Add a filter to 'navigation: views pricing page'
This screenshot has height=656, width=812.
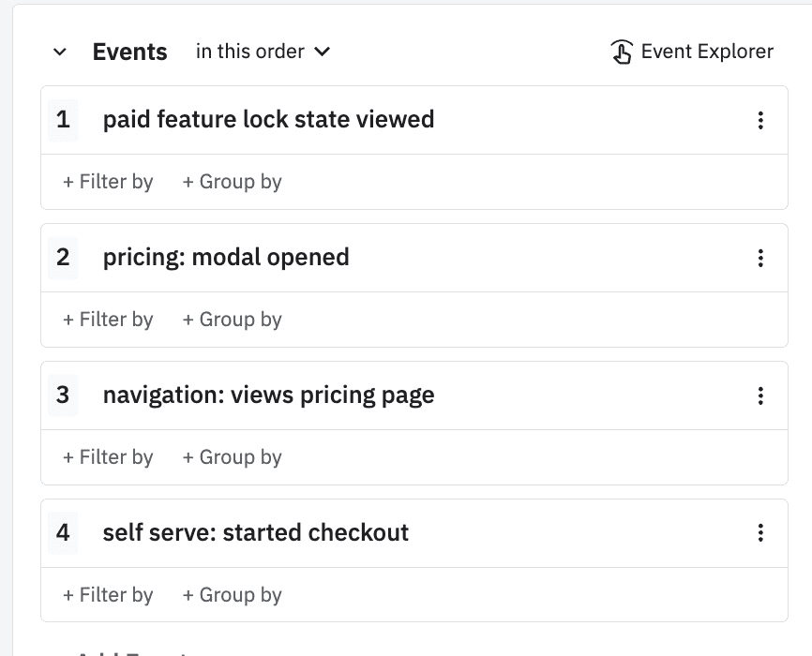click(108, 456)
